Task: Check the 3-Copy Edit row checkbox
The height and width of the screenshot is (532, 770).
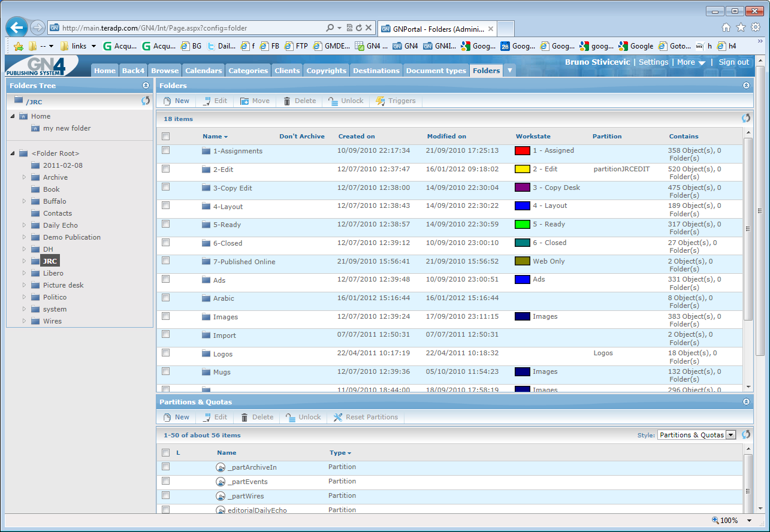Action: point(166,188)
